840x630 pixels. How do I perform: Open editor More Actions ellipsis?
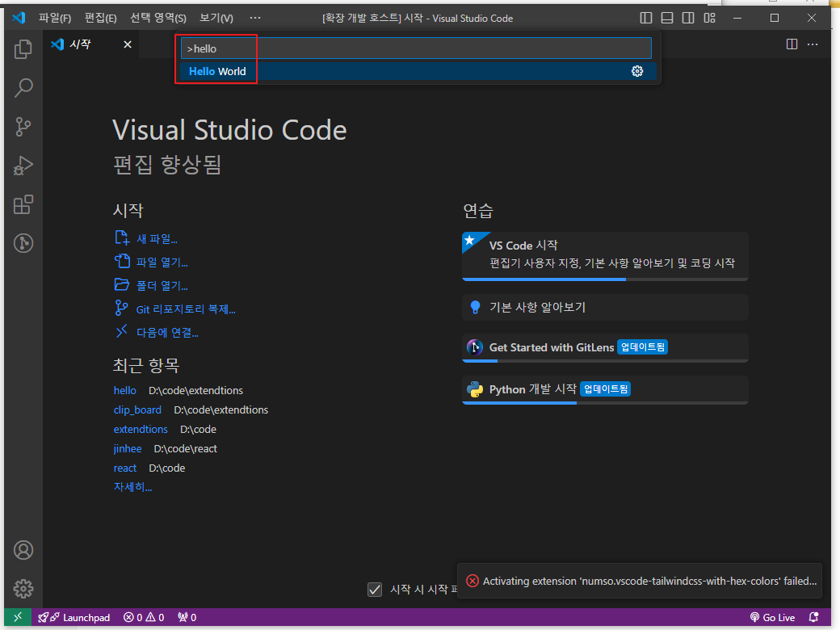[813, 44]
